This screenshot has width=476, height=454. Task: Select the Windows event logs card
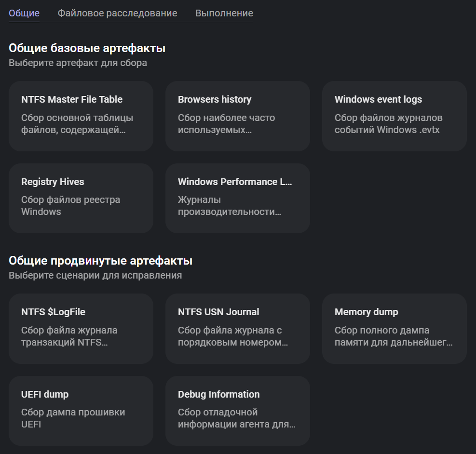pyautogui.click(x=394, y=116)
